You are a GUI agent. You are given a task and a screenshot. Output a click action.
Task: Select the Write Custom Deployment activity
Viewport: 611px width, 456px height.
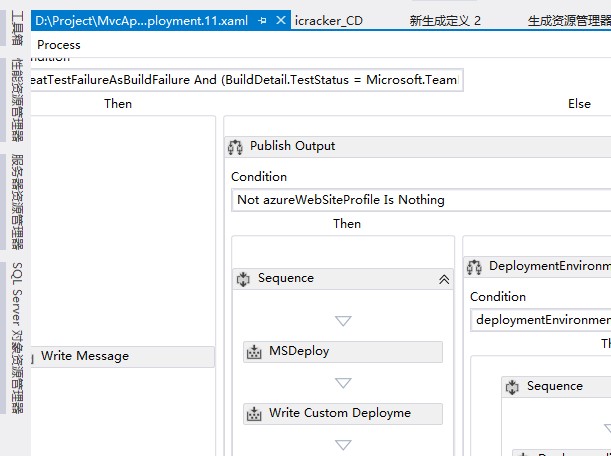click(343, 414)
